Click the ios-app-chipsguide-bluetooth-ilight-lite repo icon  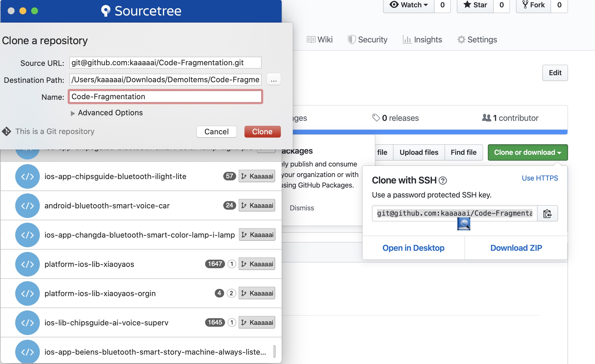[x=27, y=176]
